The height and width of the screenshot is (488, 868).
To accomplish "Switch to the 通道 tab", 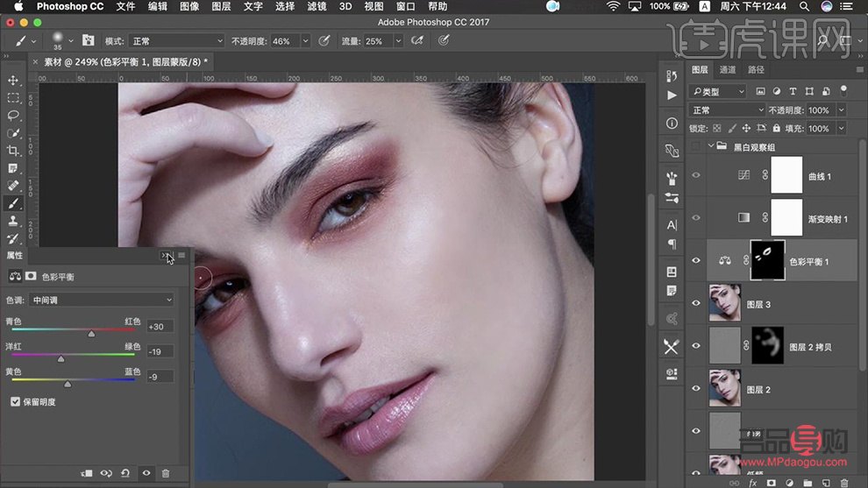I will pos(727,70).
